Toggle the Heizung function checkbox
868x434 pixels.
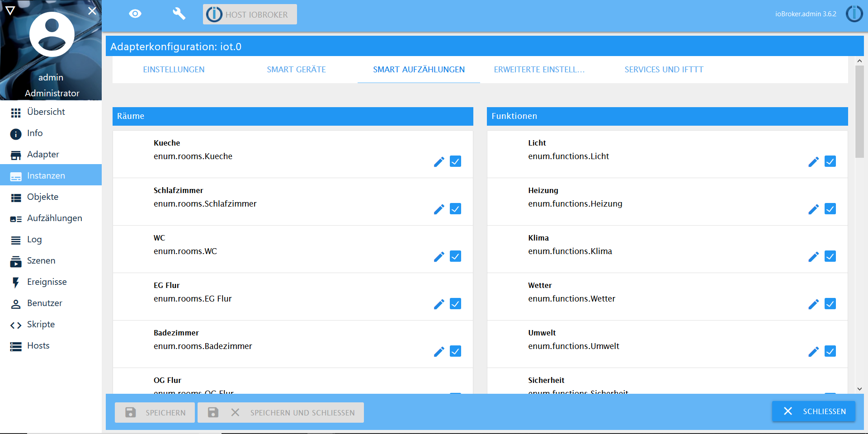click(830, 209)
